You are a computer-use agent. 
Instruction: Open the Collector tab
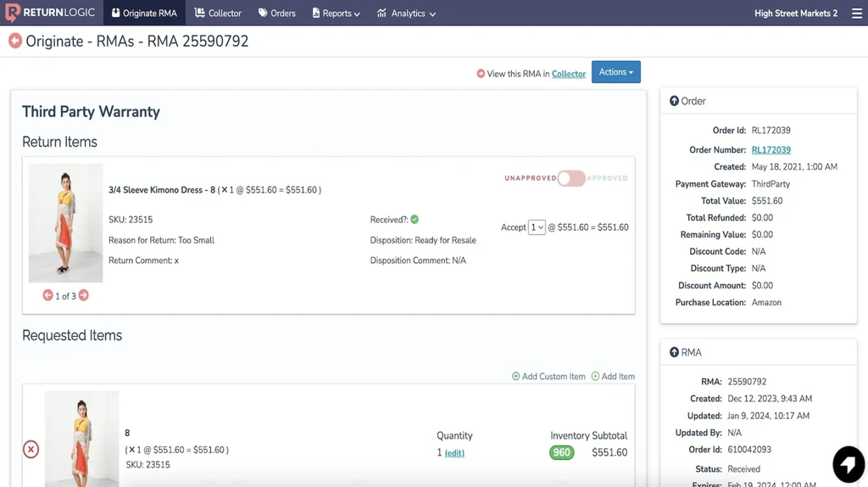(218, 13)
